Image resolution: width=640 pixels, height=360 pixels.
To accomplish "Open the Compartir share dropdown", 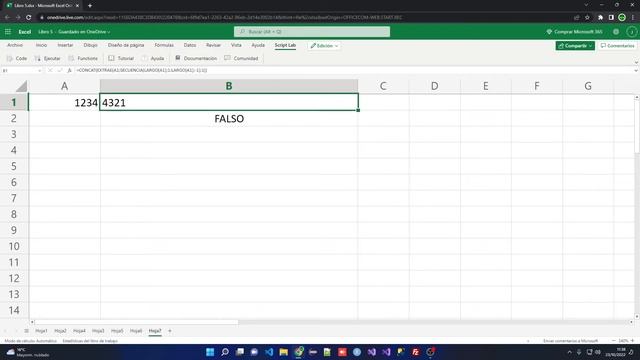I will click(x=575, y=46).
